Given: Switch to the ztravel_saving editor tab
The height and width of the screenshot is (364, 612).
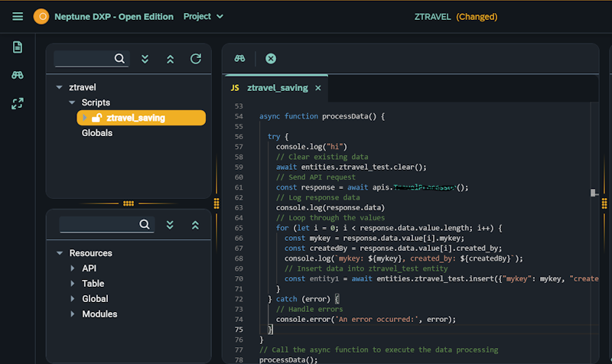Looking at the screenshot, I should [x=277, y=88].
